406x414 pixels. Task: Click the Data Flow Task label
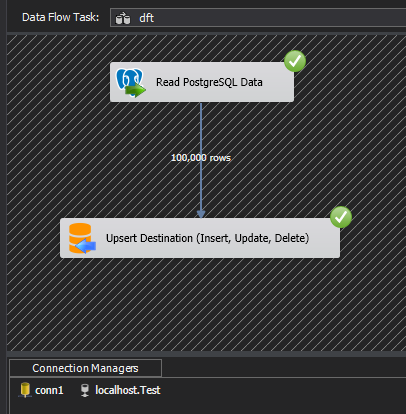click(x=60, y=17)
